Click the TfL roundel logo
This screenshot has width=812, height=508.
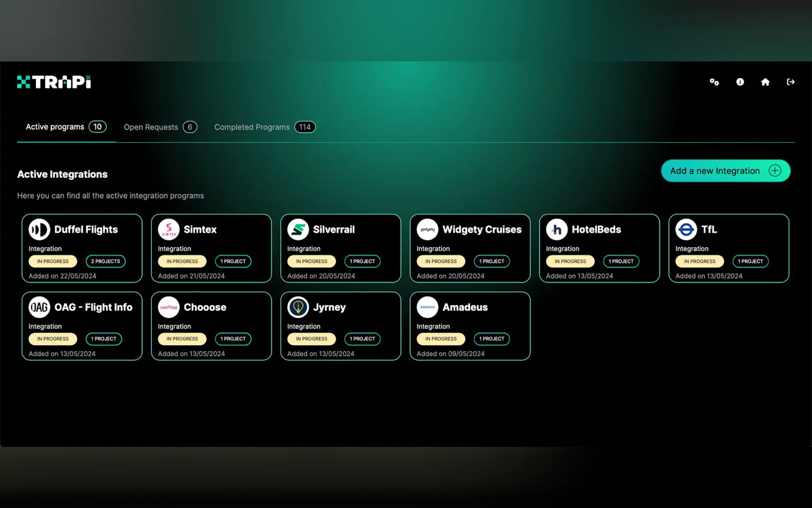(x=686, y=229)
